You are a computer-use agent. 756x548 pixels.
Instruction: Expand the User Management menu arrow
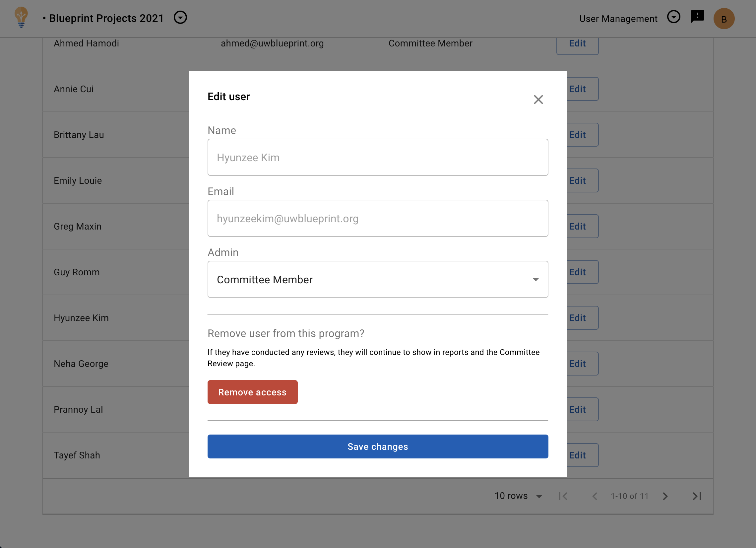pos(673,17)
